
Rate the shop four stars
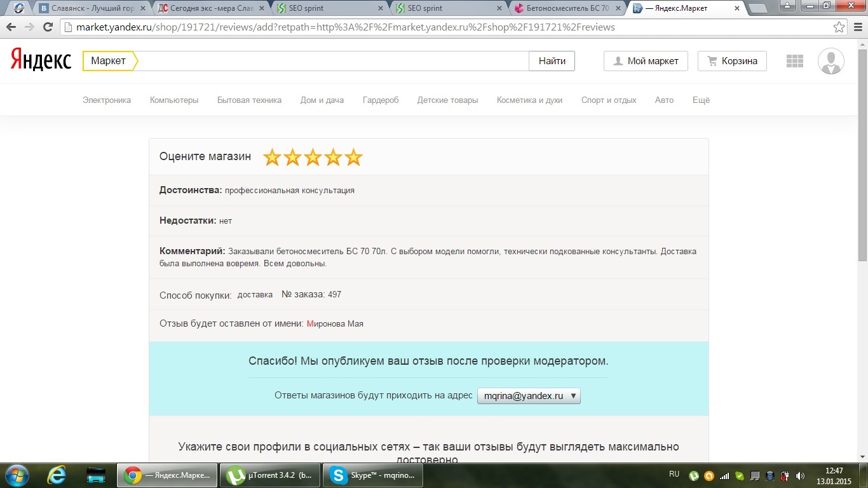click(x=333, y=157)
